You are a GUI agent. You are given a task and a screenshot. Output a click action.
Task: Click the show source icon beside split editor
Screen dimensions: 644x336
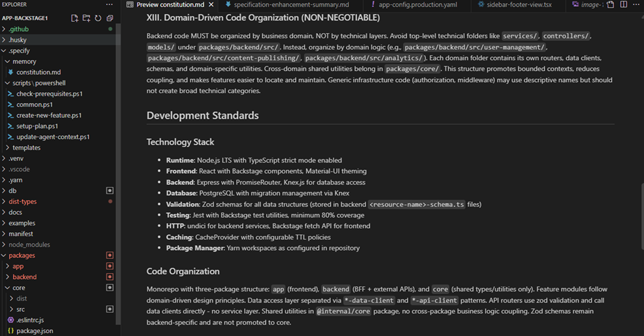click(x=612, y=5)
